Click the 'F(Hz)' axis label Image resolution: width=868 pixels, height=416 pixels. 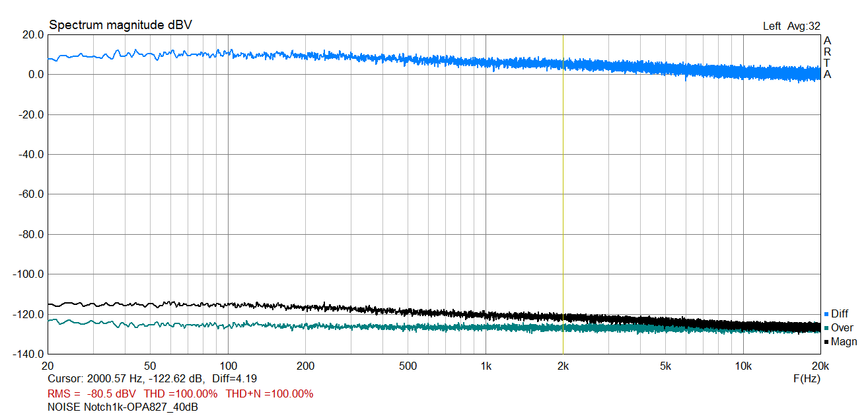coord(806,379)
